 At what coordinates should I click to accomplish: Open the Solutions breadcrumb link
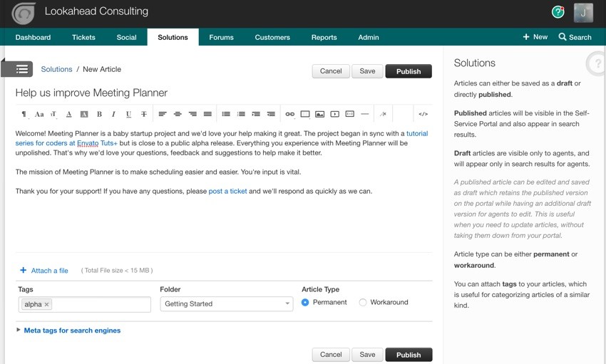(56, 69)
